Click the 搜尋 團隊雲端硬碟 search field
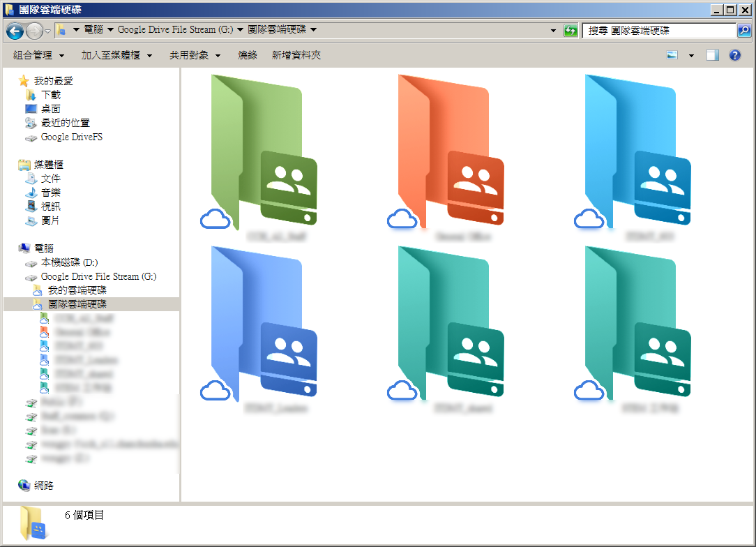This screenshot has height=547, width=756. tap(658, 31)
